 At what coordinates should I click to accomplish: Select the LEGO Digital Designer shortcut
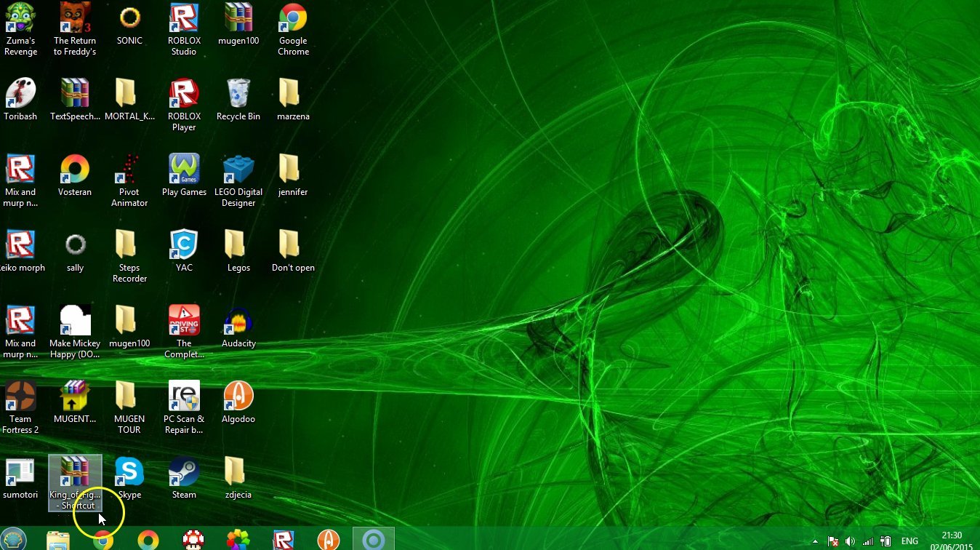click(x=238, y=180)
